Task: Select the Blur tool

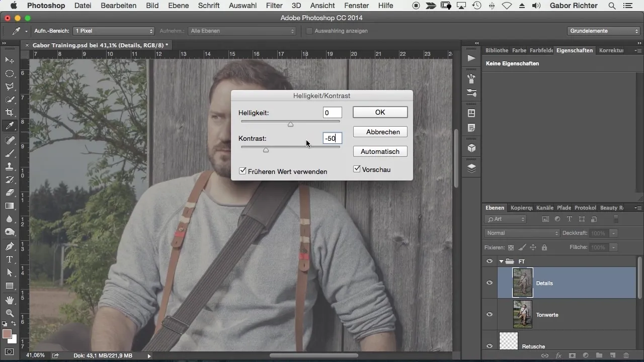Action: [x=10, y=219]
